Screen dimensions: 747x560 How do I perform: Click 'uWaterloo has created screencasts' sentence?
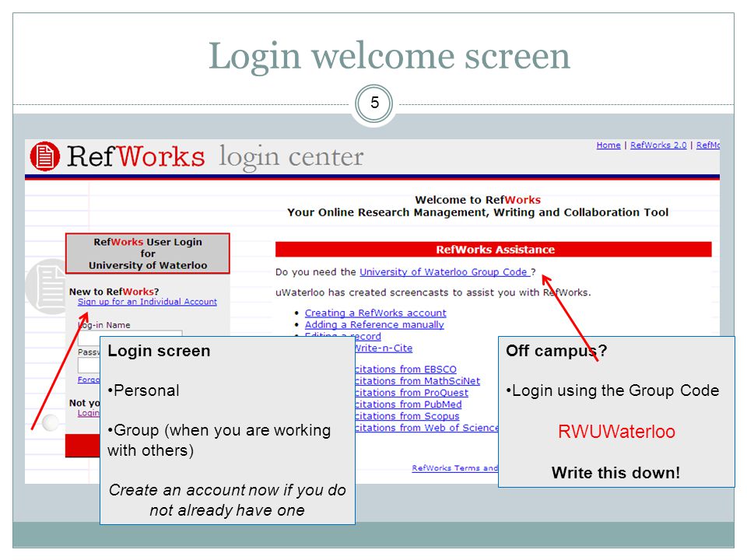click(433, 292)
